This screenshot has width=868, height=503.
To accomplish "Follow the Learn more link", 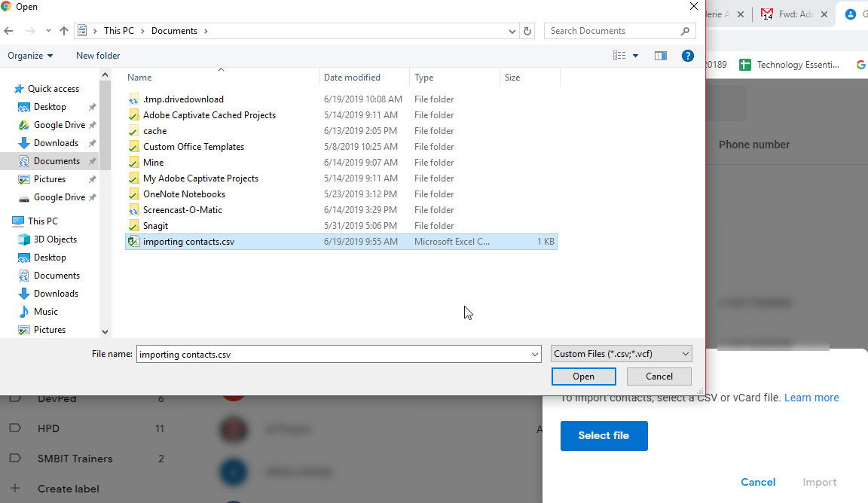I will click(811, 397).
